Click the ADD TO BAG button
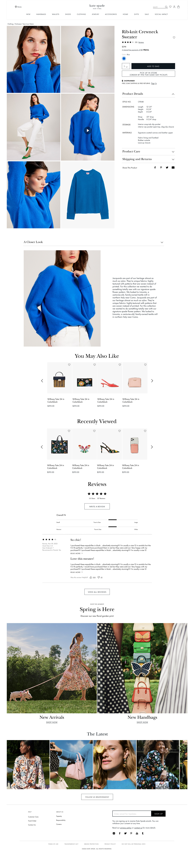Screen dimensions: 188x868 pyautogui.click(x=153, y=66)
